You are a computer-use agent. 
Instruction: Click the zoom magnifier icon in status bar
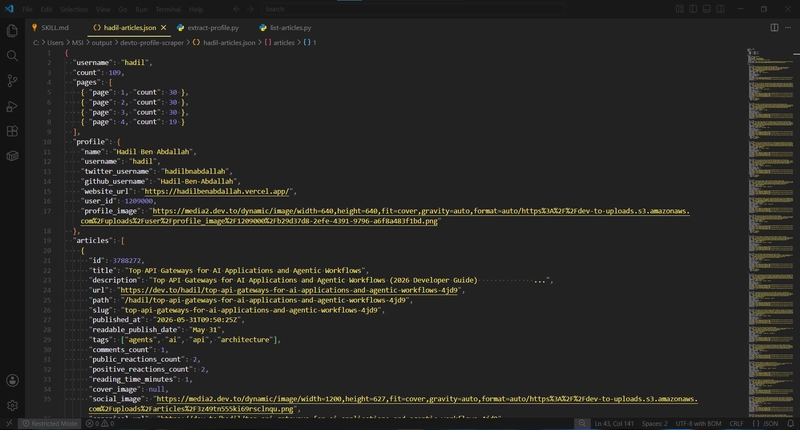[582, 423]
